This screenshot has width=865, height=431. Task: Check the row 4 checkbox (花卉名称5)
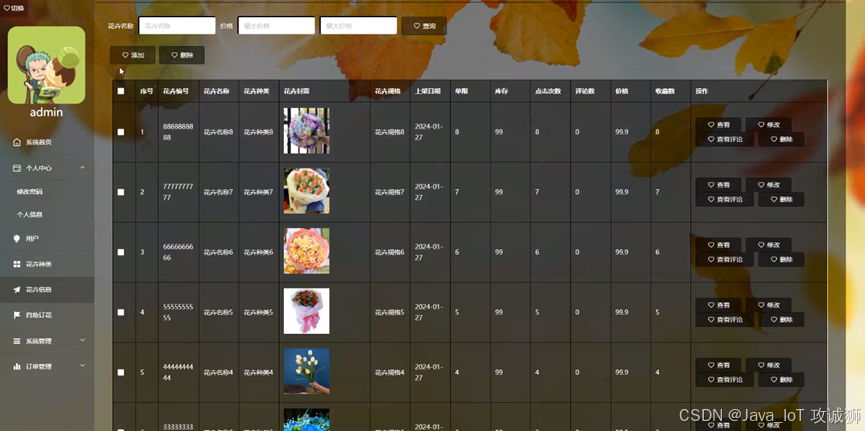tap(121, 312)
